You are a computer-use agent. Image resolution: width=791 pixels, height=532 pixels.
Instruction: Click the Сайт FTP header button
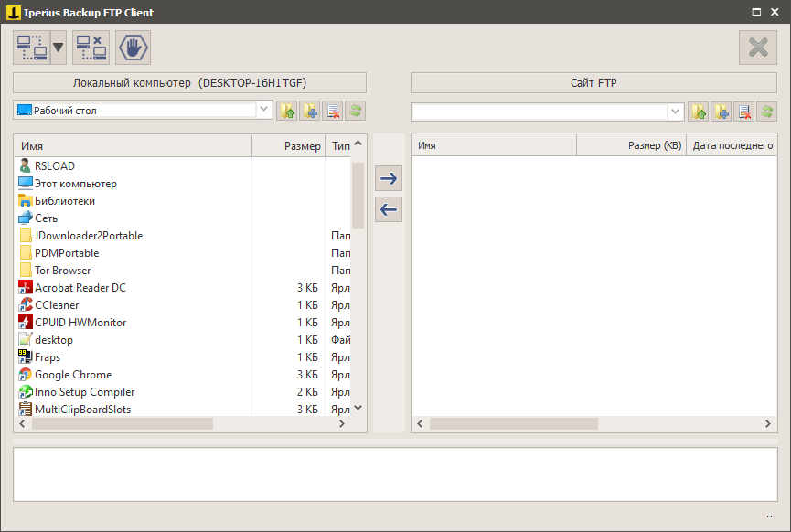point(593,82)
